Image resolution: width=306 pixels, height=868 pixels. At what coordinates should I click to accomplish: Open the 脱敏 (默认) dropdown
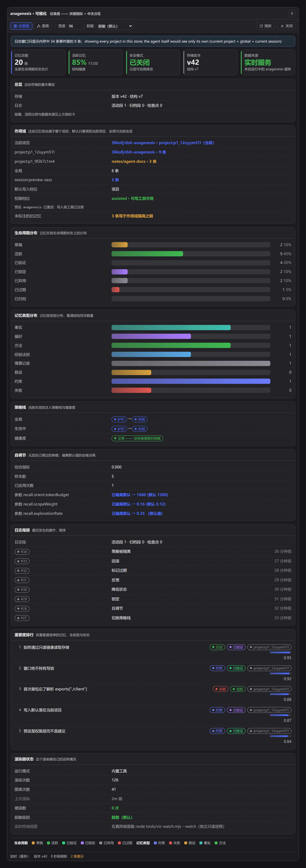tap(114, 26)
